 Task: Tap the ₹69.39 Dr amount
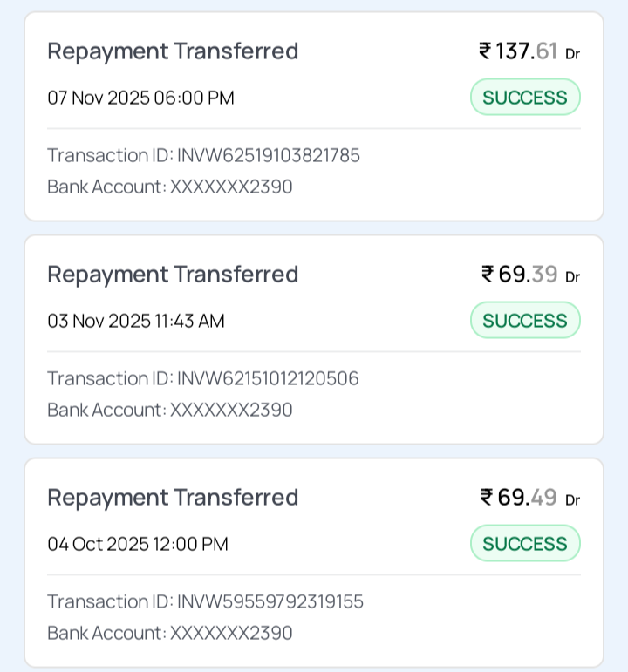(x=530, y=275)
